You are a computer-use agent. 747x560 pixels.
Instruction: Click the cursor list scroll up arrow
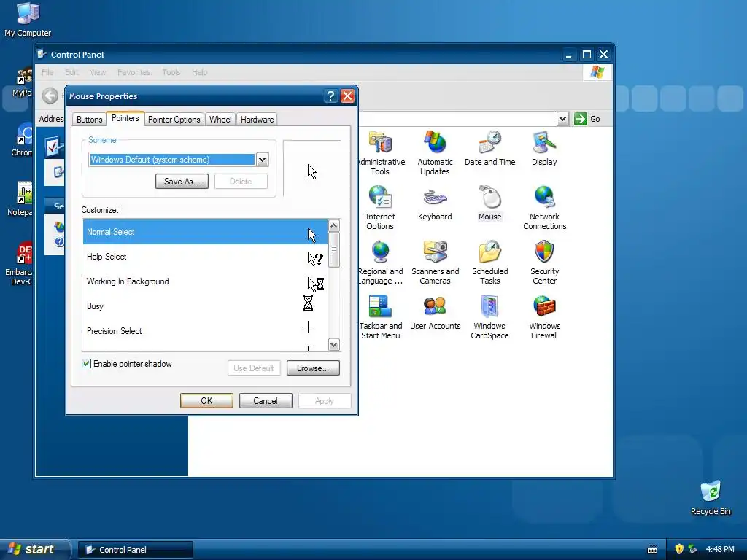click(334, 226)
